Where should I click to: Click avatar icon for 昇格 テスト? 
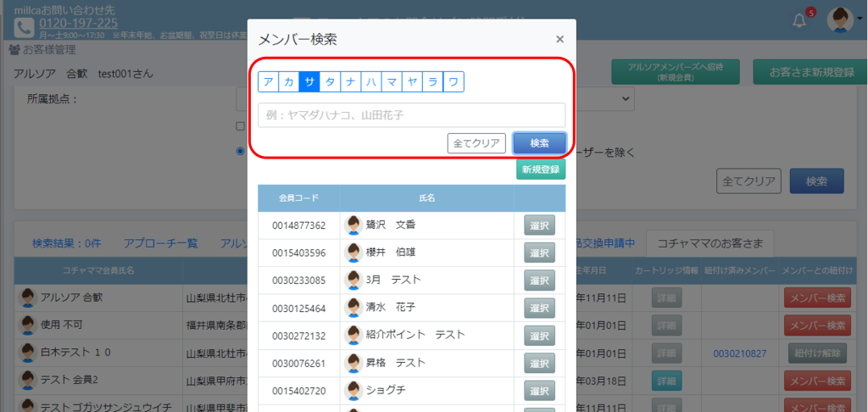(353, 363)
